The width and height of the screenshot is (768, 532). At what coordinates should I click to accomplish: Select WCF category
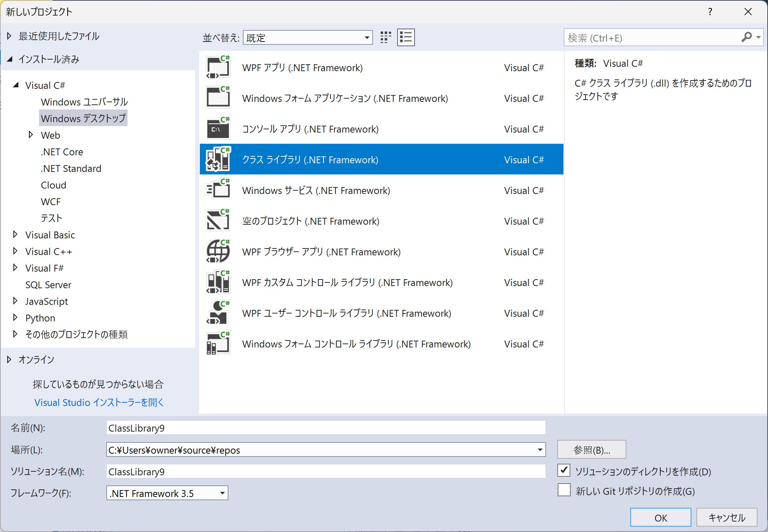click(x=51, y=202)
